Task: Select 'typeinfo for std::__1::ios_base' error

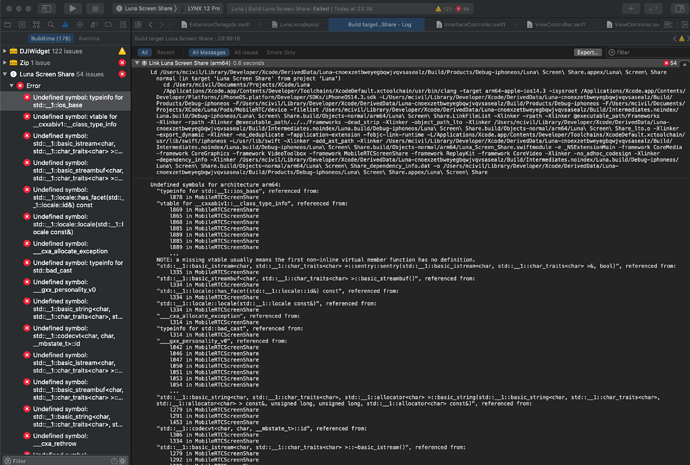Action: [x=65, y=101]
